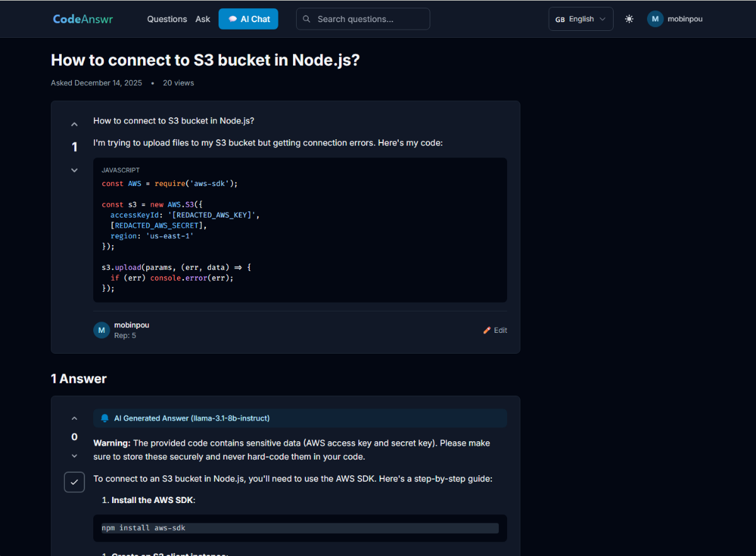Mark the AI answer as accepted

pos(74,482)
